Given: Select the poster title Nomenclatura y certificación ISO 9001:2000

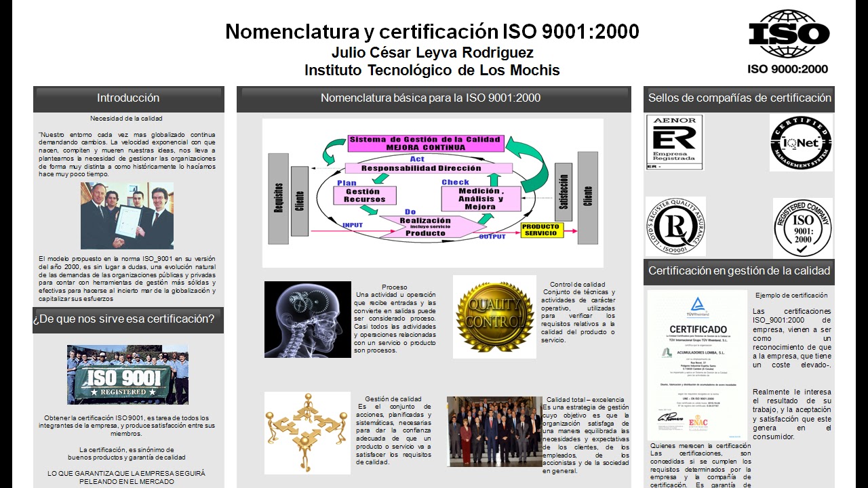Looking at the screenshot, I should coord(432,31).
